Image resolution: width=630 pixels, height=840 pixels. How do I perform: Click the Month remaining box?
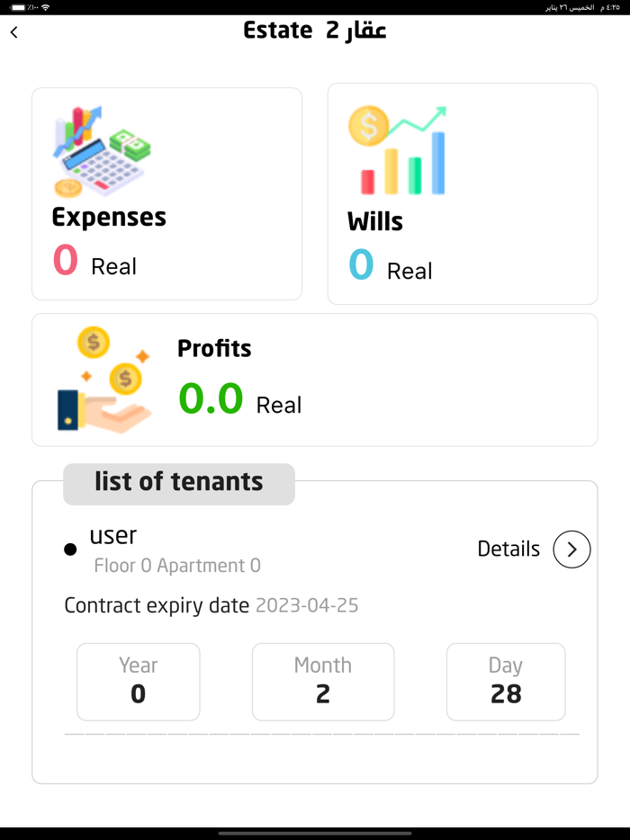click(323, 682)
